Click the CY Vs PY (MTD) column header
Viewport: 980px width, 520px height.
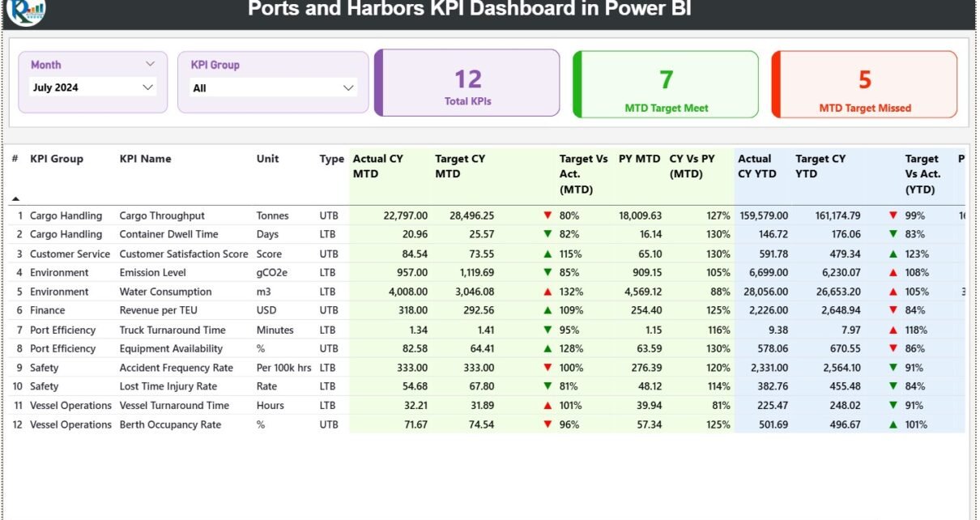[x=688, y=166]
